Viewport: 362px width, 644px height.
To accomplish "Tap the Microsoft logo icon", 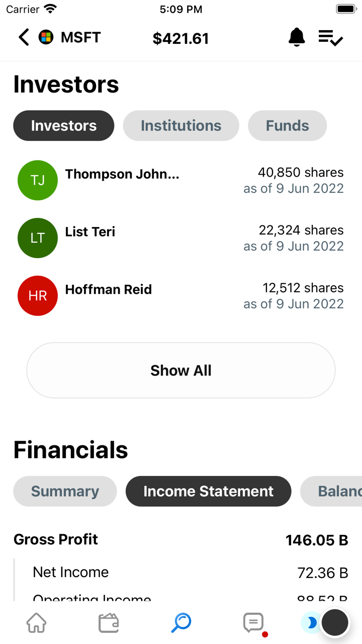I will click(x=46, y=38).
